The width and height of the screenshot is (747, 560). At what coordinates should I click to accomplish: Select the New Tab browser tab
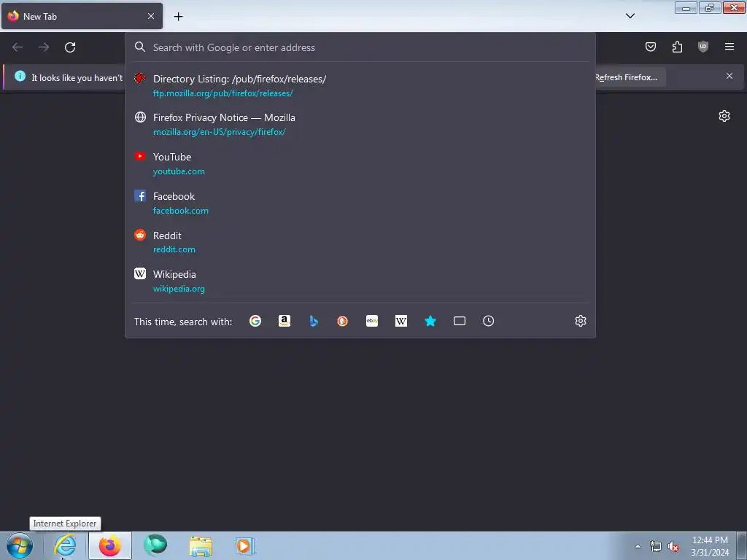pos(82,16)
